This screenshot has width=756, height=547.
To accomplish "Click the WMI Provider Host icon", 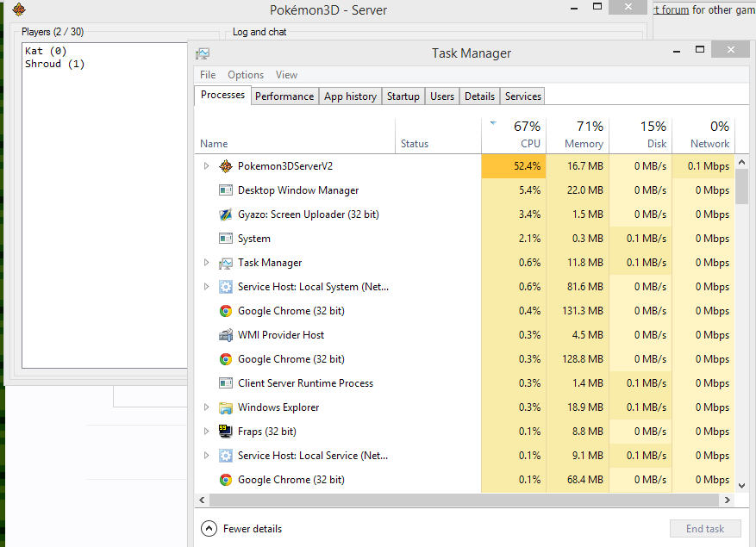I will 226,335.
